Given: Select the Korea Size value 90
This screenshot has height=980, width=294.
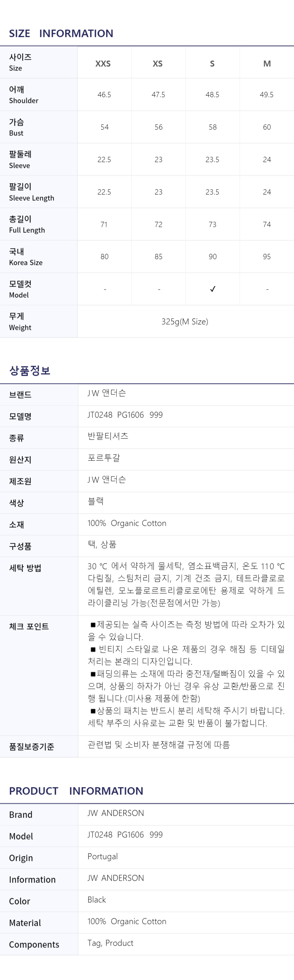Looking at the screenshot, I should pyautogui.click(x=213, y=257).
